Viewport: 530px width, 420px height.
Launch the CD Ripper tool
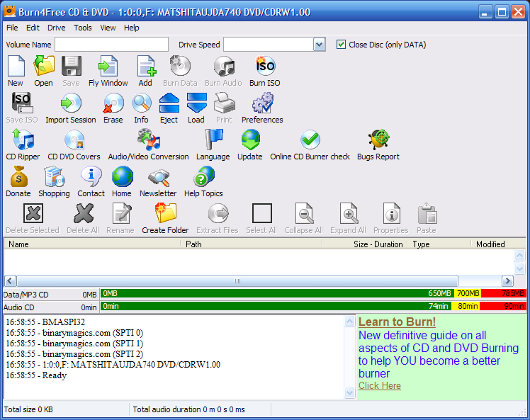pyautogui.click(x=23, y=140)
